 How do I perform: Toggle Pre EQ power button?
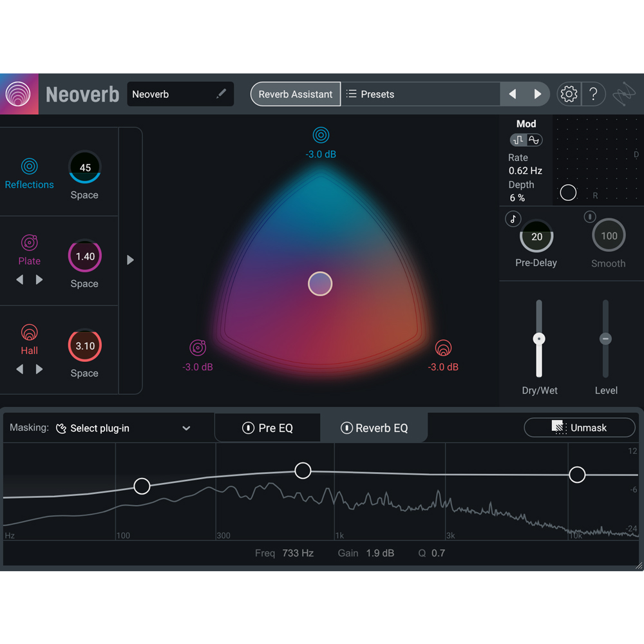pos(248,428)
